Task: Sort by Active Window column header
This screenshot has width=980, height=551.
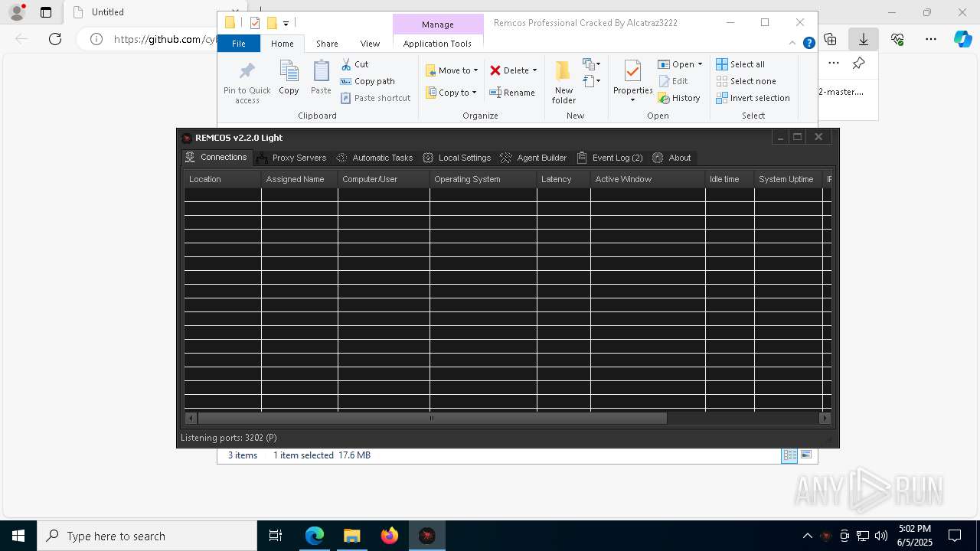Action: point(648,179)
